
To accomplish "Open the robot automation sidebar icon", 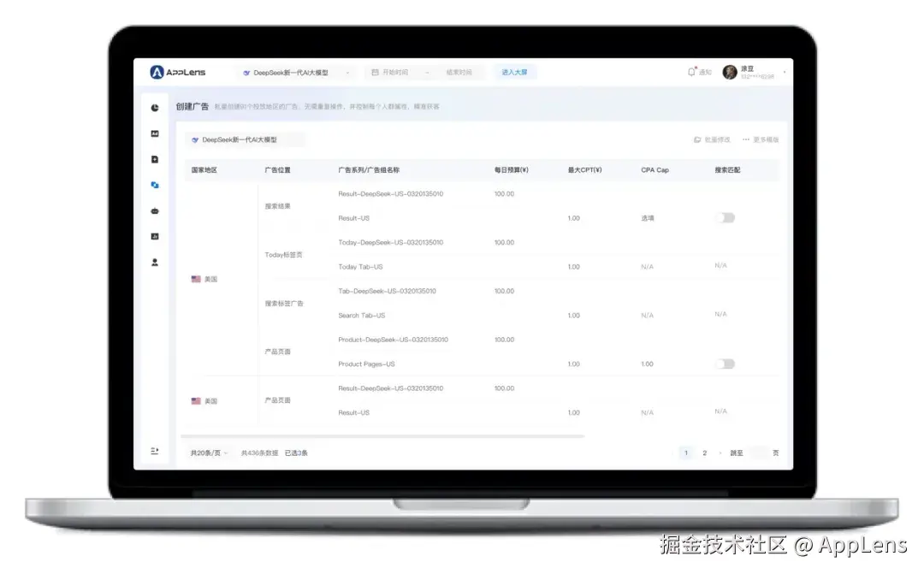I will coord(154,211).
